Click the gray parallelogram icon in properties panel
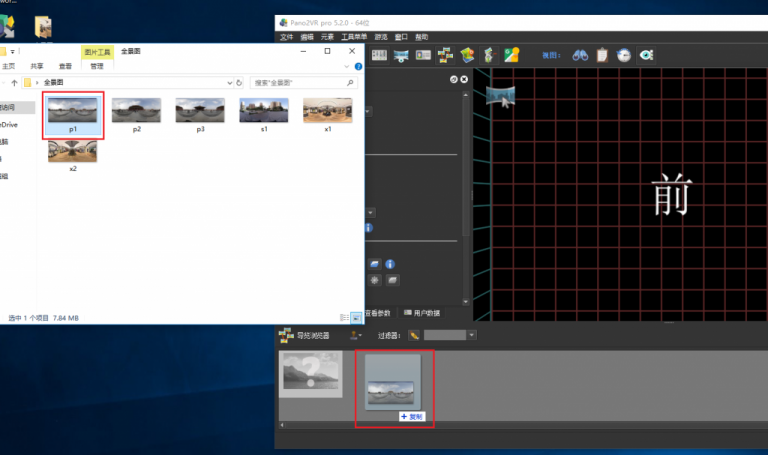The height and width of the screenshot is (455, 768). pyautogui.click(x=392, y=280)
